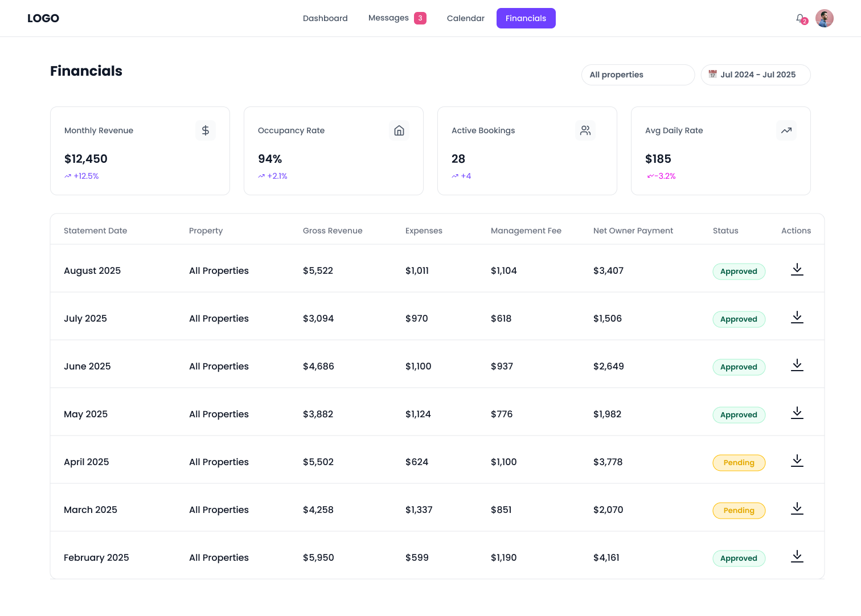This screenshot has height=616, width=861.
Task: Download the August 2025 statement
Action: pos(797,270)
